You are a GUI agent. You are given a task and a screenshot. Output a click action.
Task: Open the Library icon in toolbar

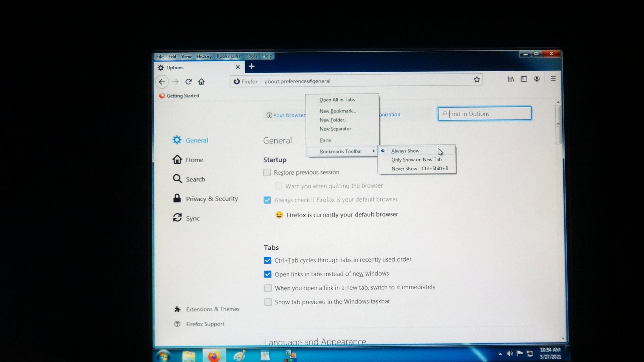[x=511, y=79]
